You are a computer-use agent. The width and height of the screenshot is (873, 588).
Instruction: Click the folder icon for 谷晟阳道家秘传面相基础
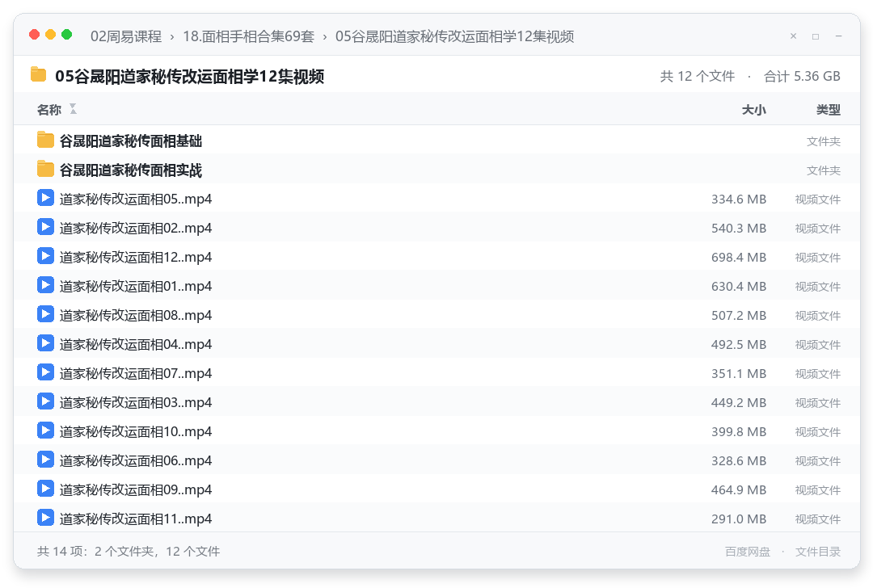[x=45, y=141]
